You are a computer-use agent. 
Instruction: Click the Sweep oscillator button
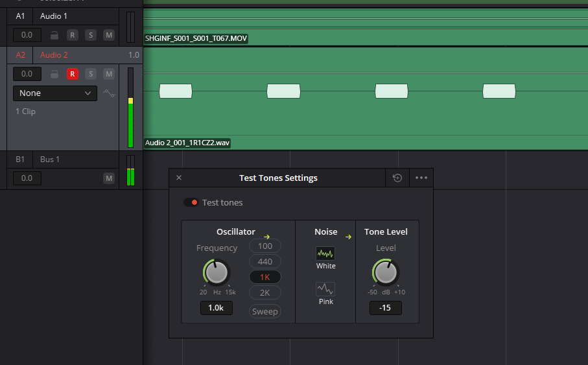pyautogui.click(x=265, y=311)
